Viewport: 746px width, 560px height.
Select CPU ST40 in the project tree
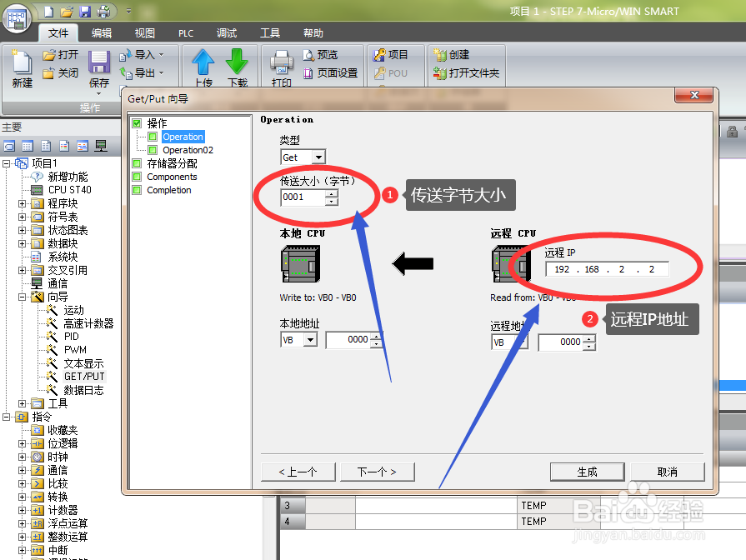(69, 190)
